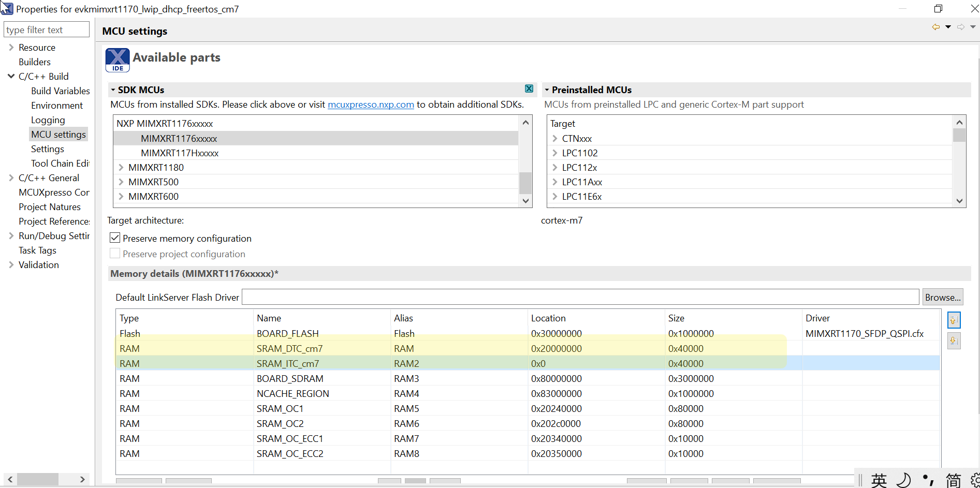Expand the LPC1102 target node
Screen dimensions: 980x488
click(555, 153)
